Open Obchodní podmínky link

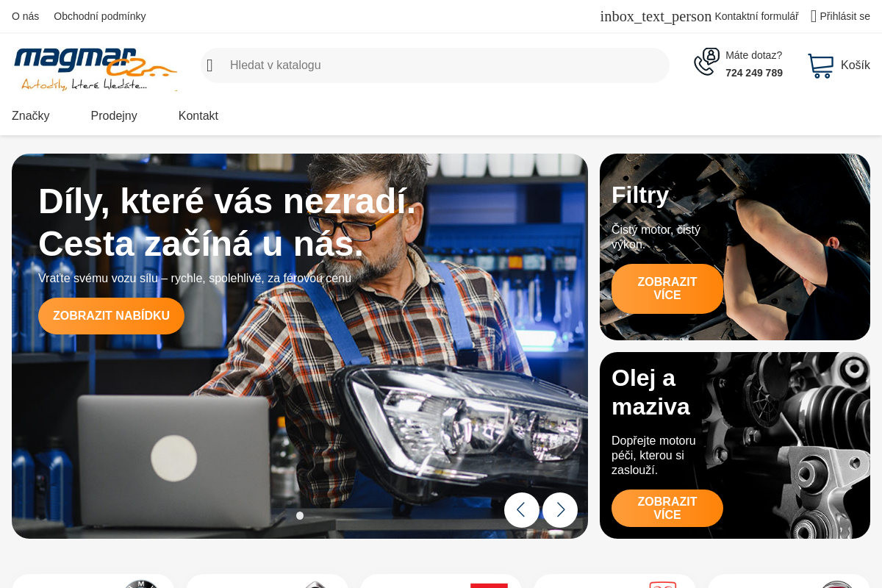[100, 16]
